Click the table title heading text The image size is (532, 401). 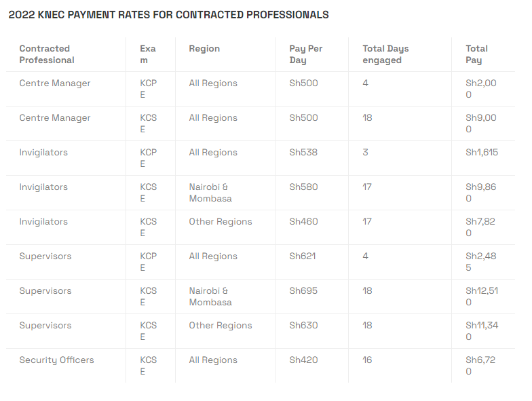pos(168,15)
